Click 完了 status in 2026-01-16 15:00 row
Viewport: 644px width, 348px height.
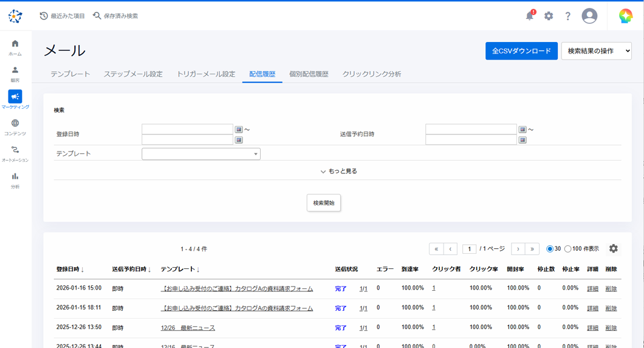coord(341,289)
